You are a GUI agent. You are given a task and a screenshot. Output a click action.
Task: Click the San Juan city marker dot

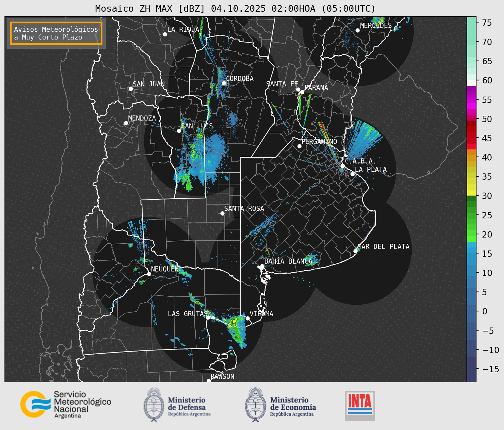131,89
